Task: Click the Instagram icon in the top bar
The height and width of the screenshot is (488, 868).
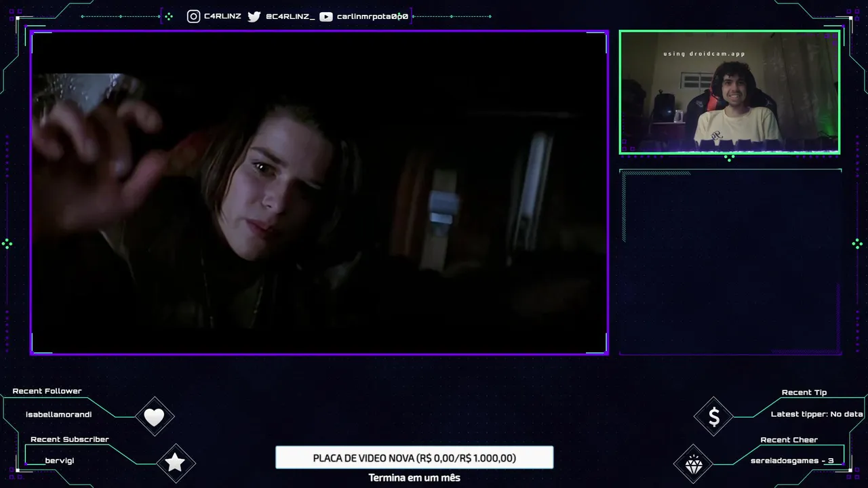Action: coord(193,16)
